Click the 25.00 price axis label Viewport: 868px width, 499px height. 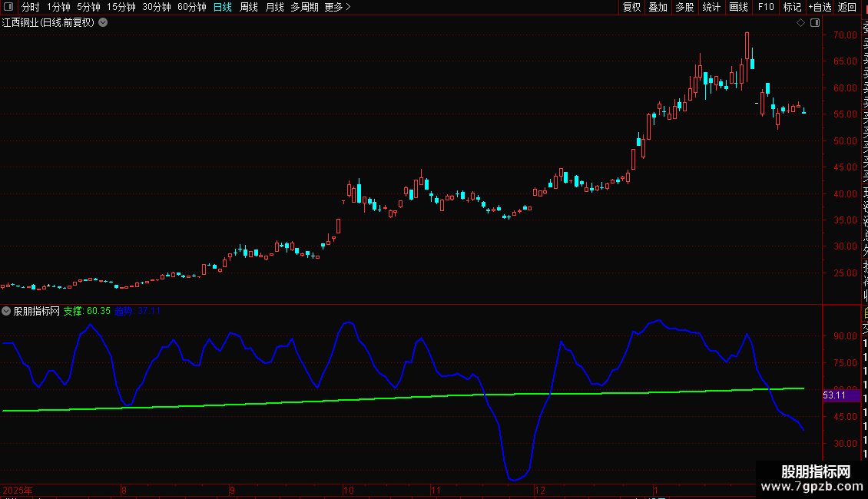(x=845, y=273)
